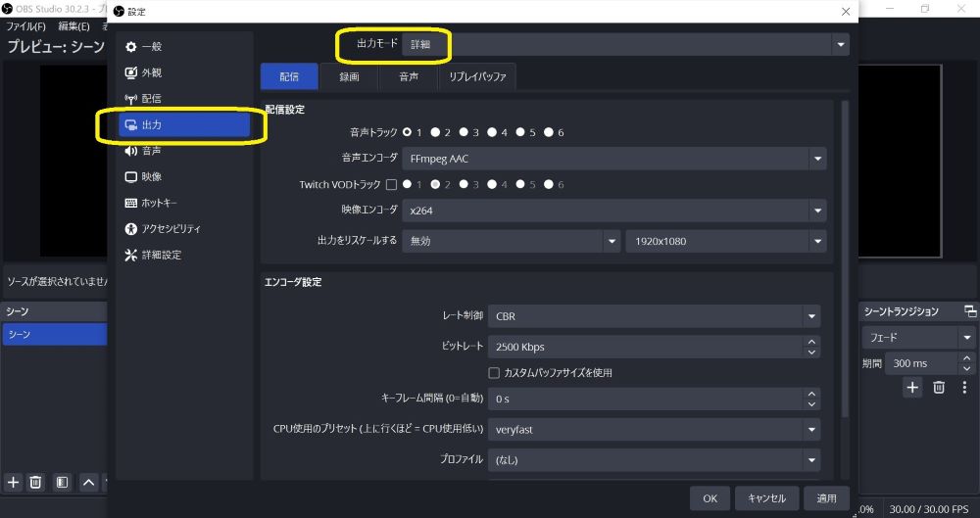The height and width of the screenshot is (518, 980).
Task: Move the scene up with the arrow icon
Action: pyautogui.click(x=89, y=482)
